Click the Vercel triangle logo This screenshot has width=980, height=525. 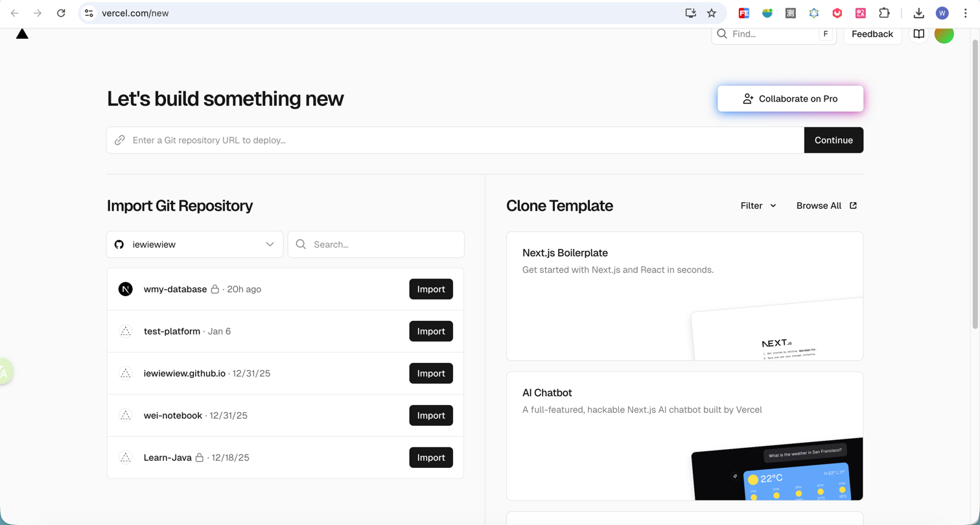(x=22, y=34)
